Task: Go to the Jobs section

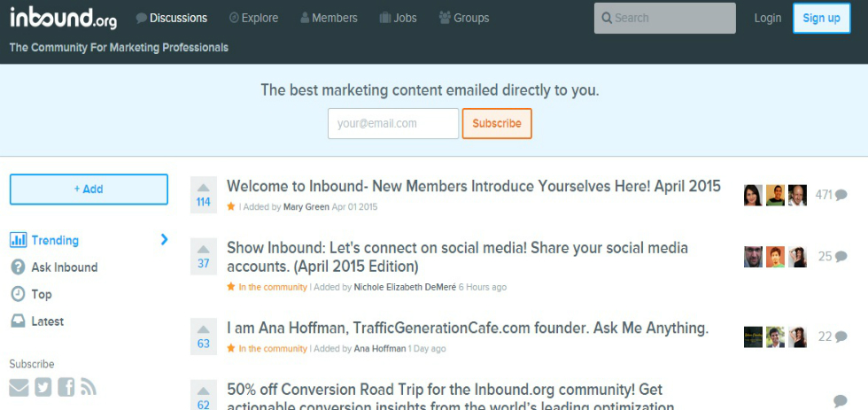Action: [x=398, y=18]
